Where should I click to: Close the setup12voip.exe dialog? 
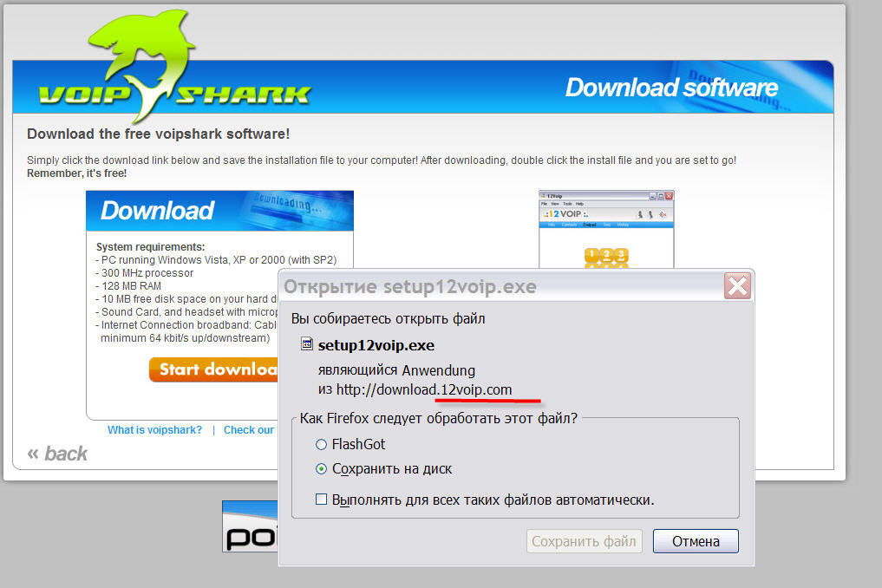(737, 286)
